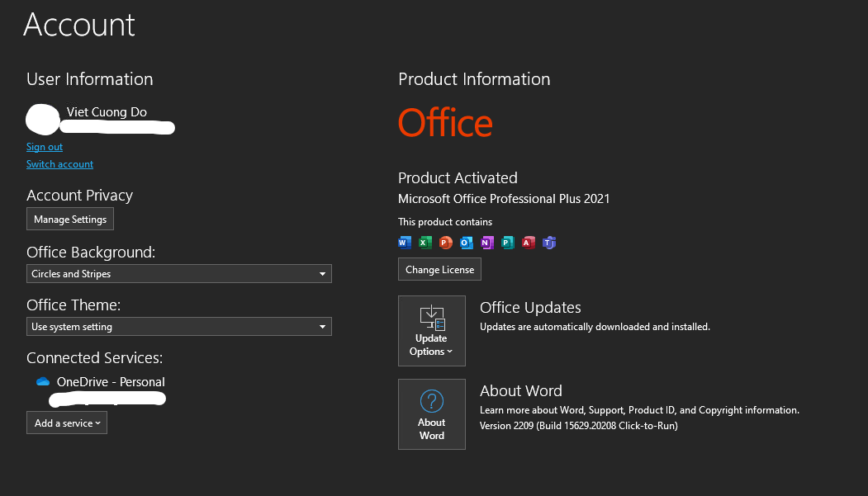Click the Access app icon
868x496 pixels.
[529, 242]
